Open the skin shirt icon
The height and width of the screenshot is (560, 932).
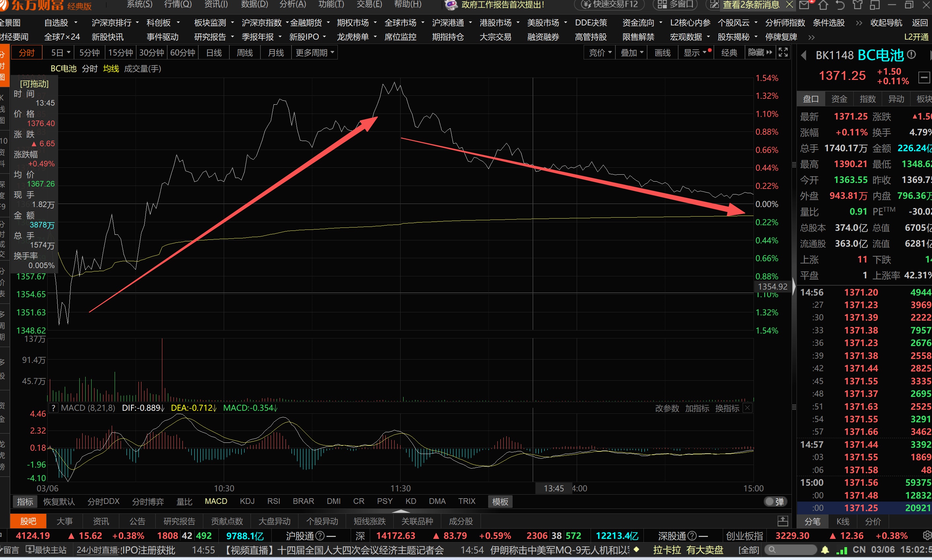(858, 5)
